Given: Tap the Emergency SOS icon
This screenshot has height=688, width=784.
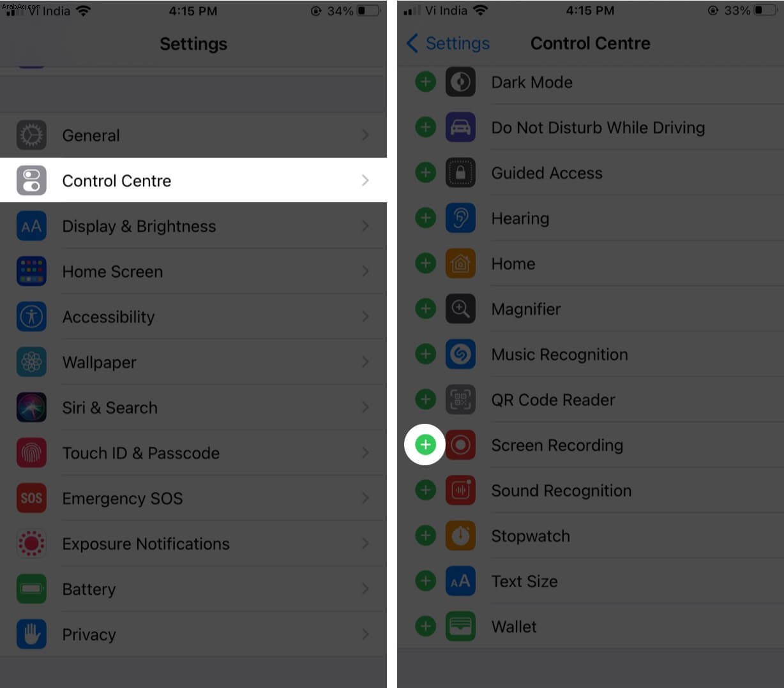Looking at the screenshot, I should coord(31,498).
